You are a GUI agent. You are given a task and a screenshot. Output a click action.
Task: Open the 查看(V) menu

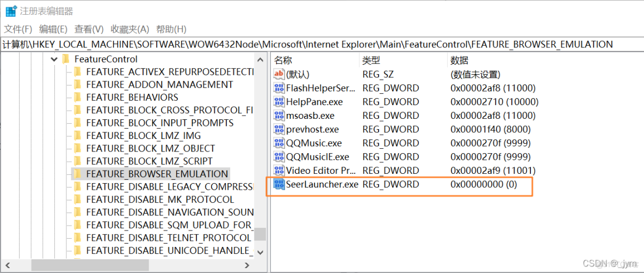pyautogui.click(x=89, y=29)
